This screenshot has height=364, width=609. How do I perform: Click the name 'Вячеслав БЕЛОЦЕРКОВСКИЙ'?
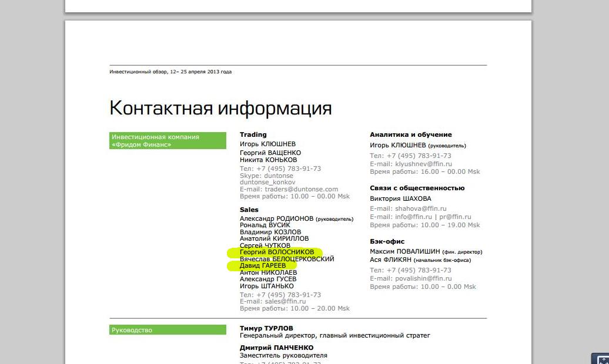coord(287,259)
